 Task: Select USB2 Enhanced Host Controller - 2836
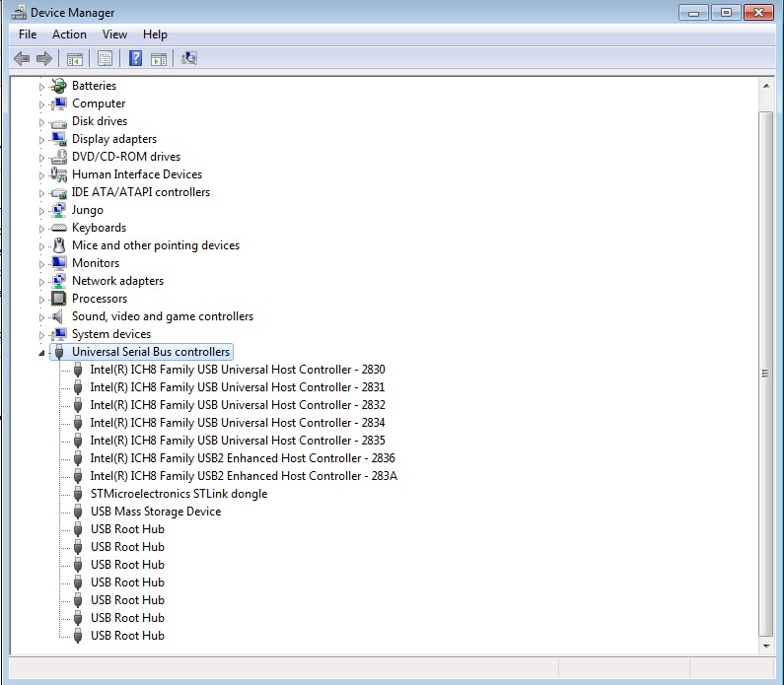click(243, 458)
